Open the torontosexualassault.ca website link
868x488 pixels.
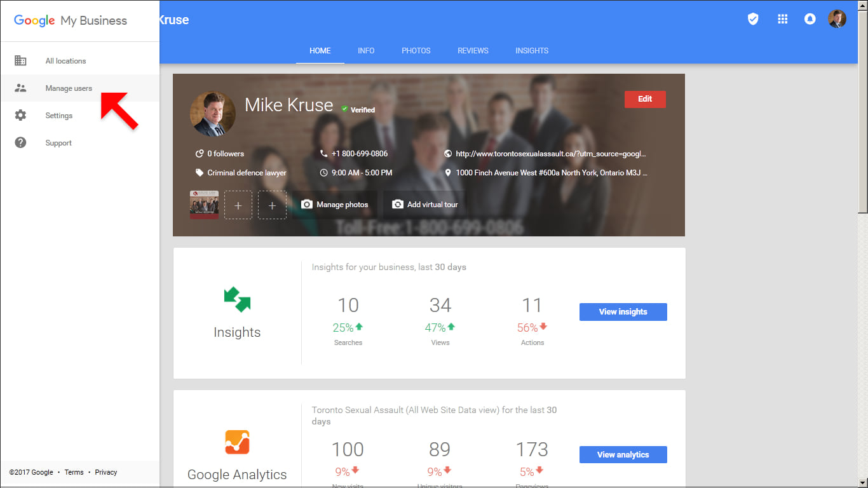551,154
